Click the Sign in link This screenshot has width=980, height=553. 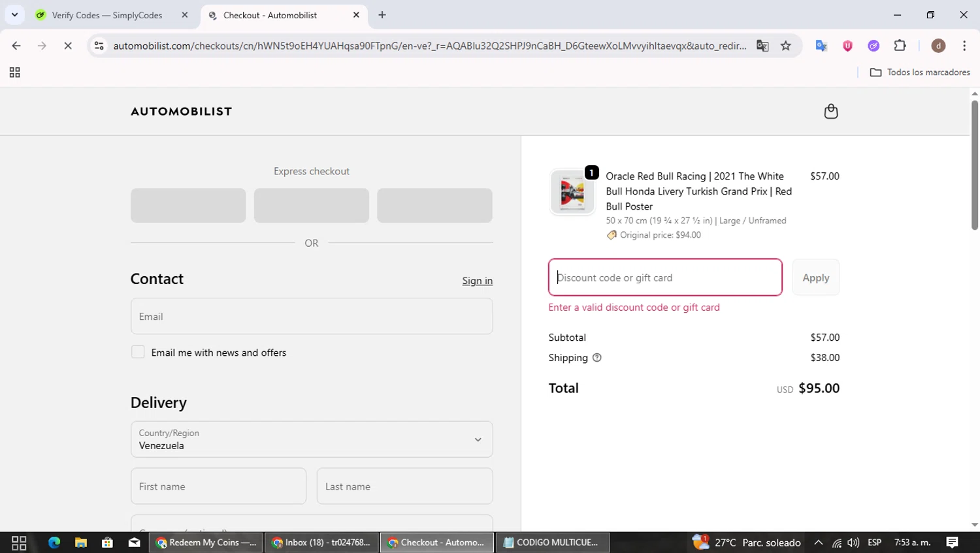tap(477, 281)
